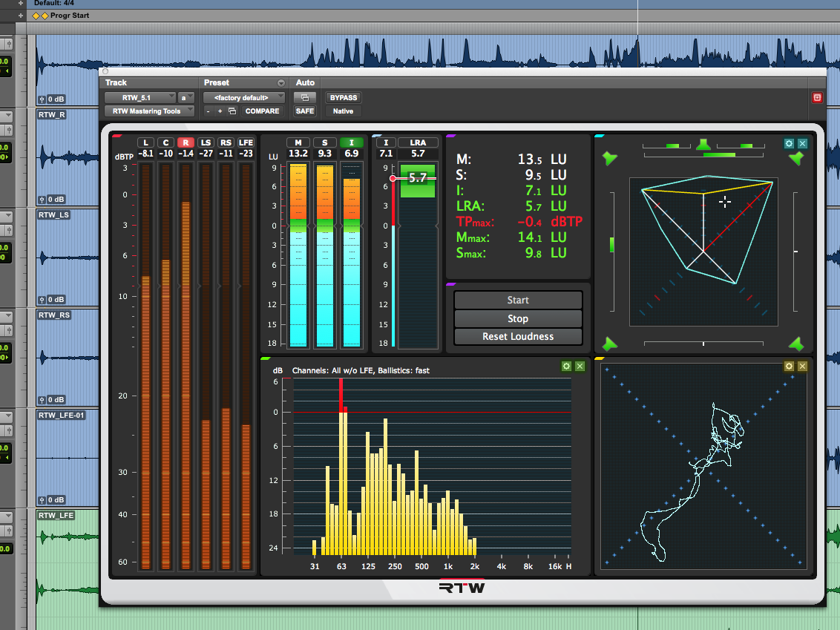Select the green I integrated loudness meter label
Screen dimensions: 840x630
click(352, 142)
